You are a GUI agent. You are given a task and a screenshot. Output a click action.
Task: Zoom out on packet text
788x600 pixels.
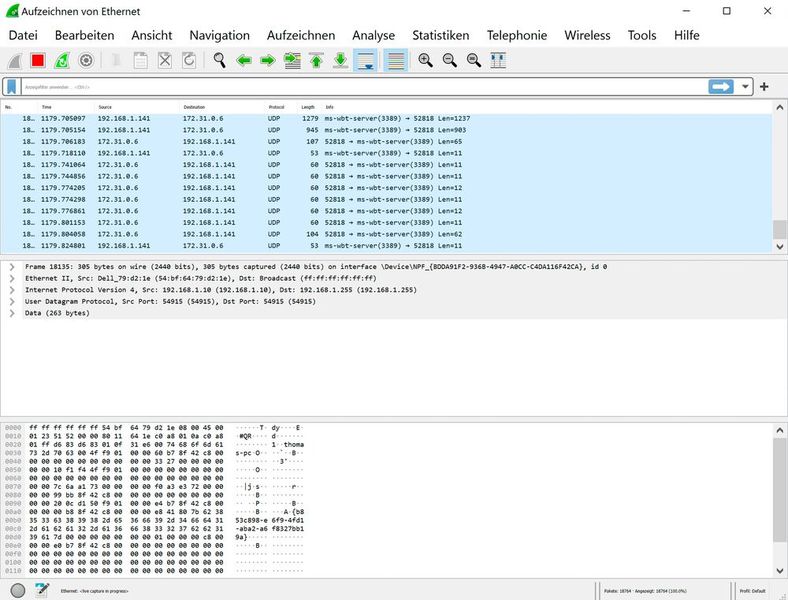(449, 60)
